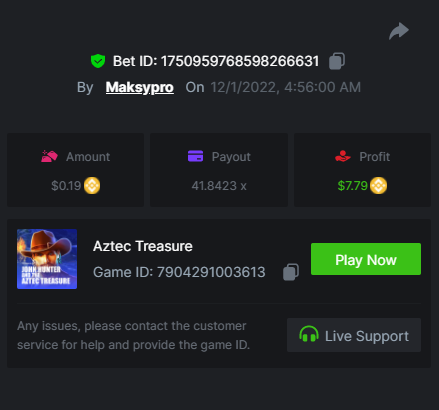Click the share arrow icon
This screenshot has height=410, width=439.
(399, 31)
